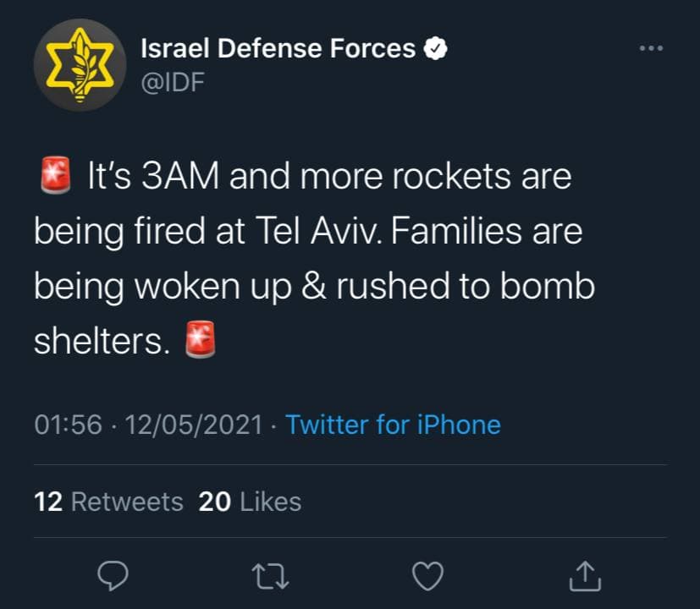View the list of 20 Likes
The height and width of the screenshot is (609, 700).
(250, 502)
